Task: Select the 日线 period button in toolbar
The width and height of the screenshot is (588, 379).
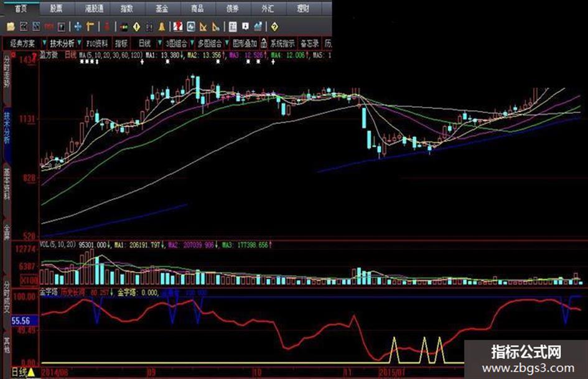Action: [145, 43]
